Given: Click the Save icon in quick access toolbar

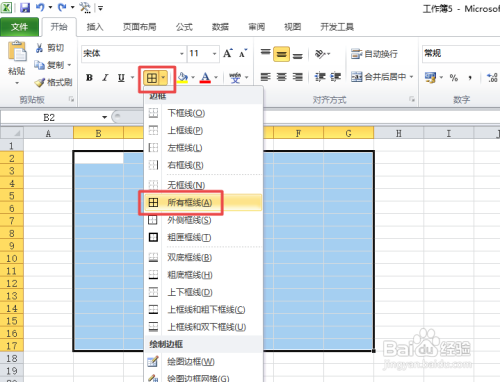Looking at the screenshot, I should (25, 7).
